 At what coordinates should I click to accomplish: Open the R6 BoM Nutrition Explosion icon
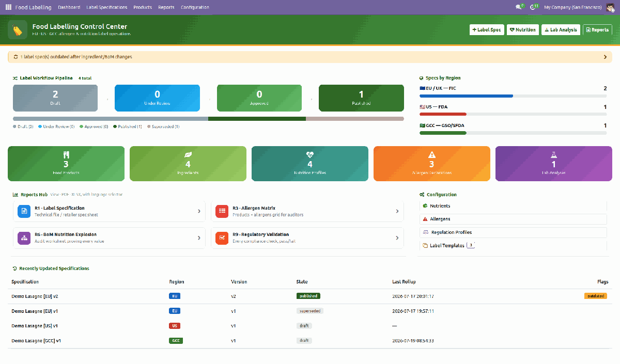(x=24, y=238)
